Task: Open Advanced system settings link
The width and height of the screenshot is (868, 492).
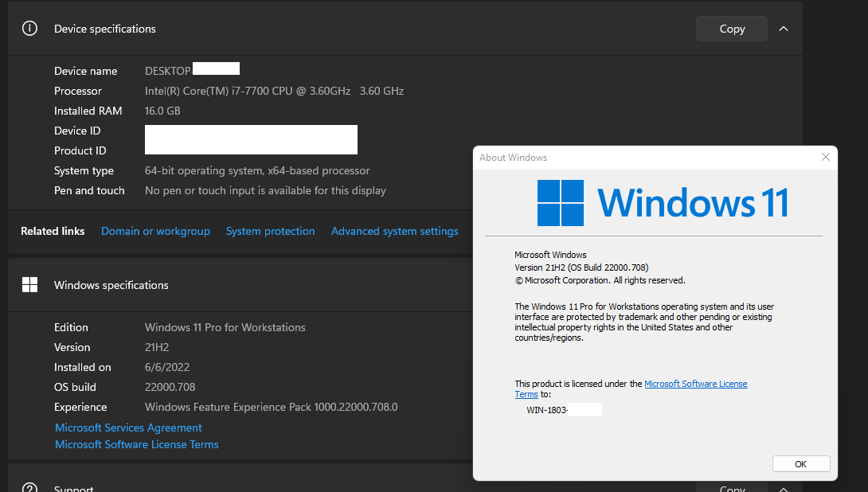Action: coord(395,231)
